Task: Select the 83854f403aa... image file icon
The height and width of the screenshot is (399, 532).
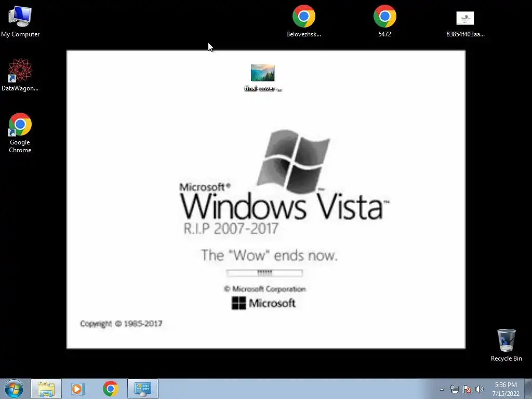Action: coord(465,24)
